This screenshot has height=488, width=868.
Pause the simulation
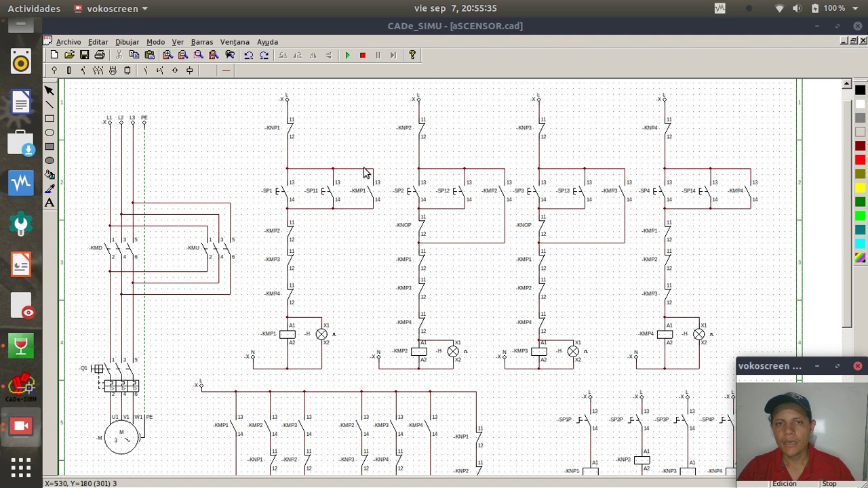point(378,55)
